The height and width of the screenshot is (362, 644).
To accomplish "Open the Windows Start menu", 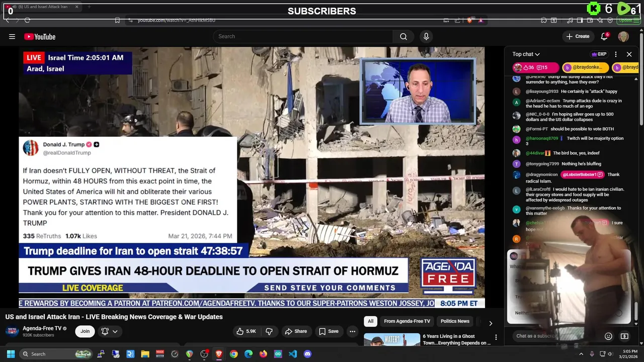I will tap(11, 354).
